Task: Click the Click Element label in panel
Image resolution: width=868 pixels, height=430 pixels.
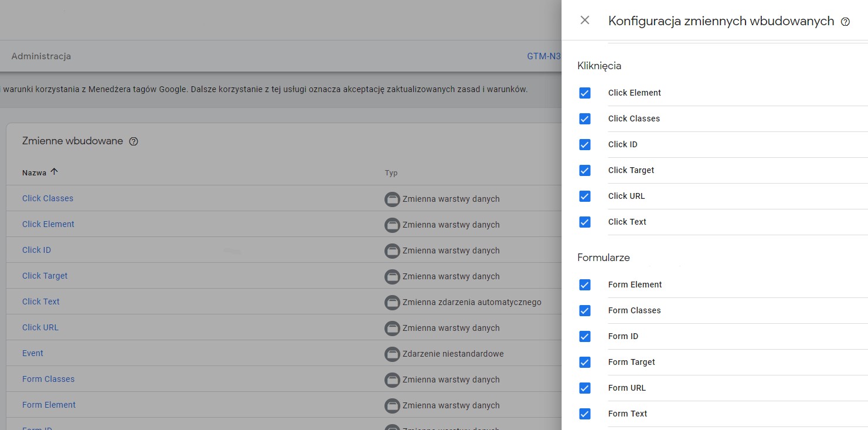Action: point(634,93)
